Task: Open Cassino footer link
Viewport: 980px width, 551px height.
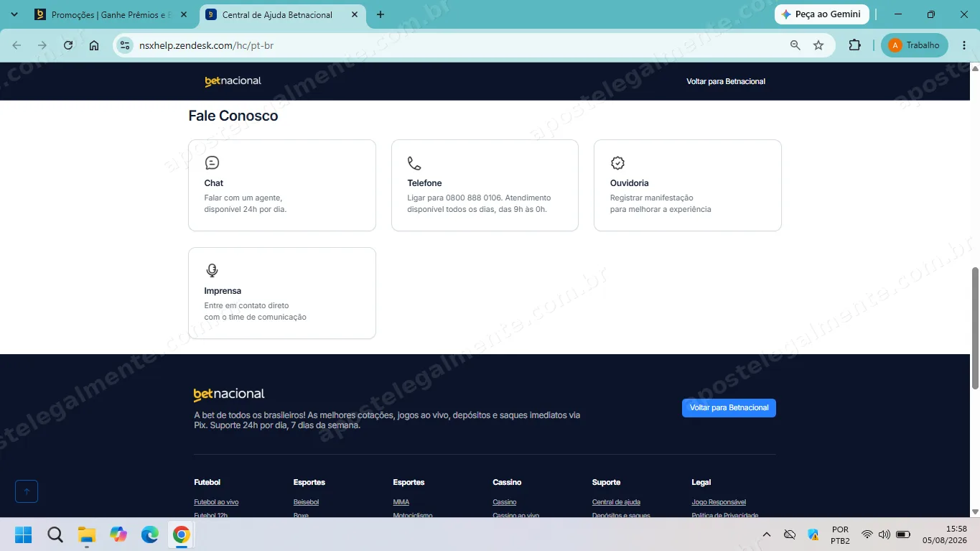Action: point(505,502)
